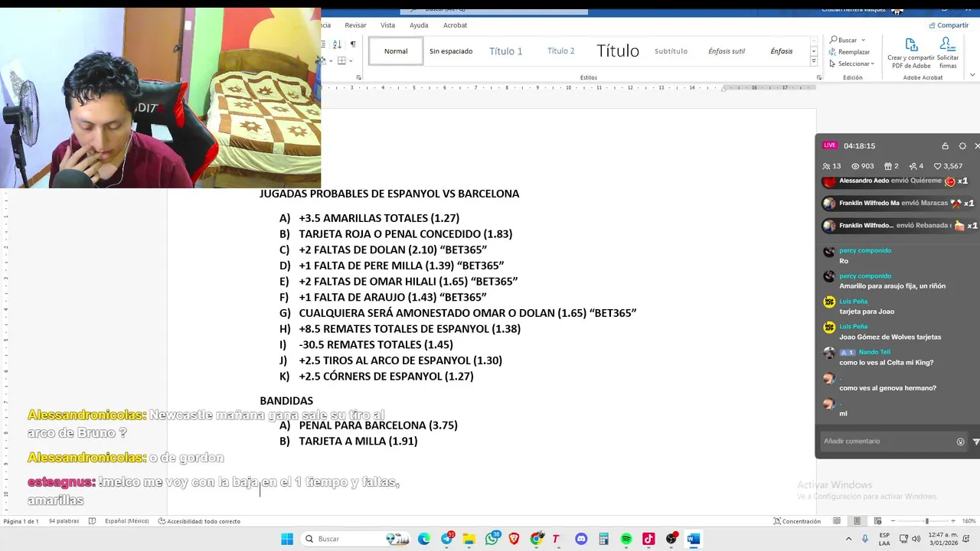Image resolution: width=980 pixels, height=551 pixels.
Task: Open the Estilos dialog launcher
Action: tap(818, 77)
